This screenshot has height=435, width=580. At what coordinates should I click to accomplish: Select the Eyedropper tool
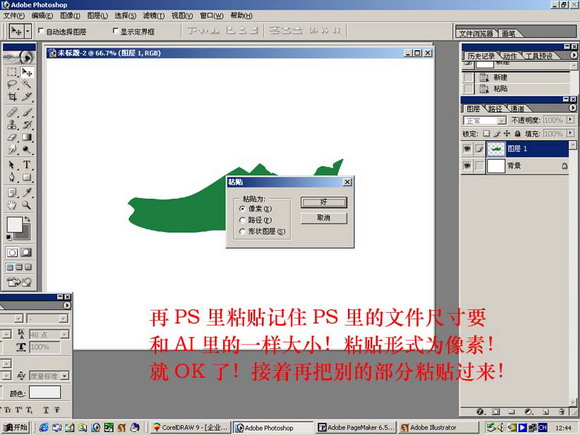[27, 192]
